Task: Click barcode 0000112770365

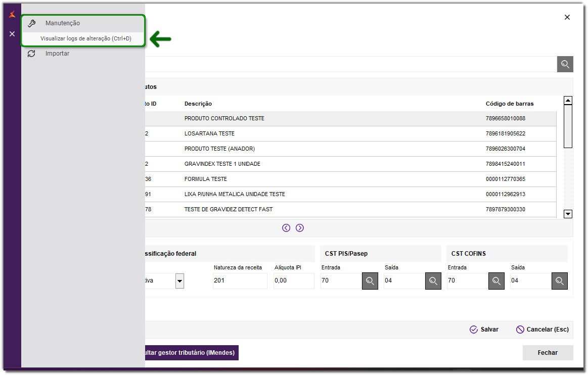Action: [x=506, y=179]
